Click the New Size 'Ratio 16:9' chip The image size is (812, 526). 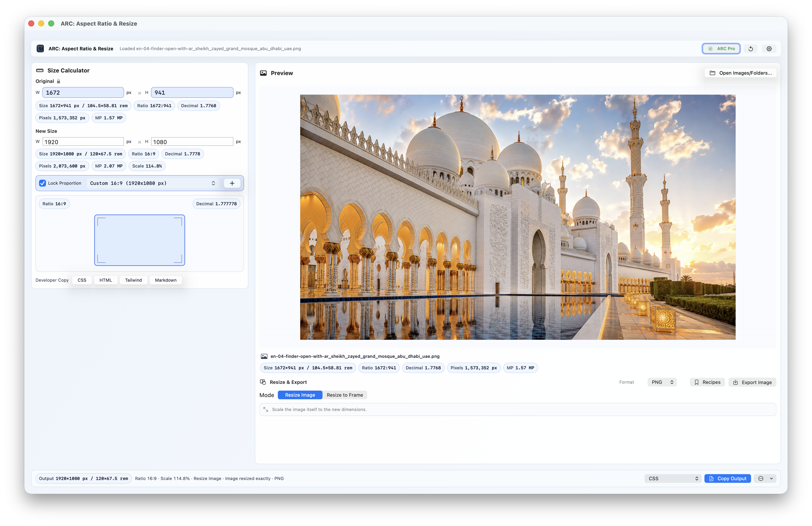coord(144,154)
